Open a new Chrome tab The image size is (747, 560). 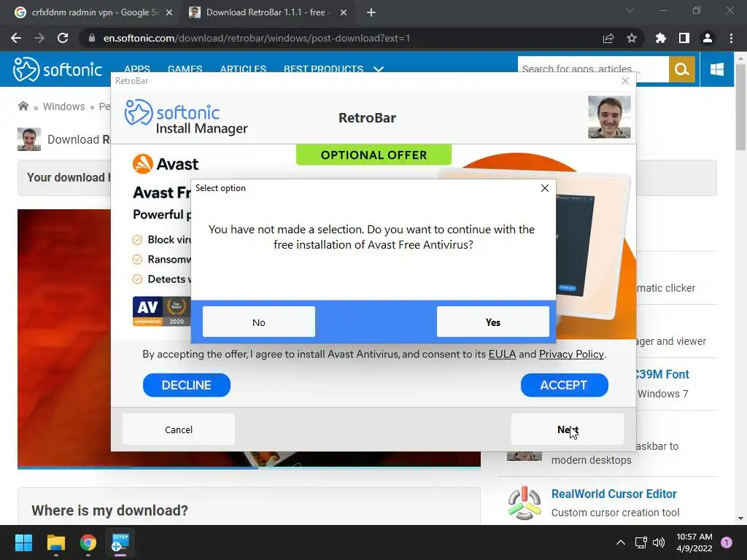coord(371,12)
